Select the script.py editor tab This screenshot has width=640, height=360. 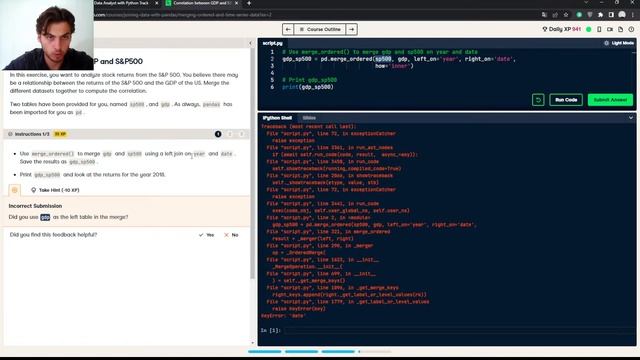[273, 43]
